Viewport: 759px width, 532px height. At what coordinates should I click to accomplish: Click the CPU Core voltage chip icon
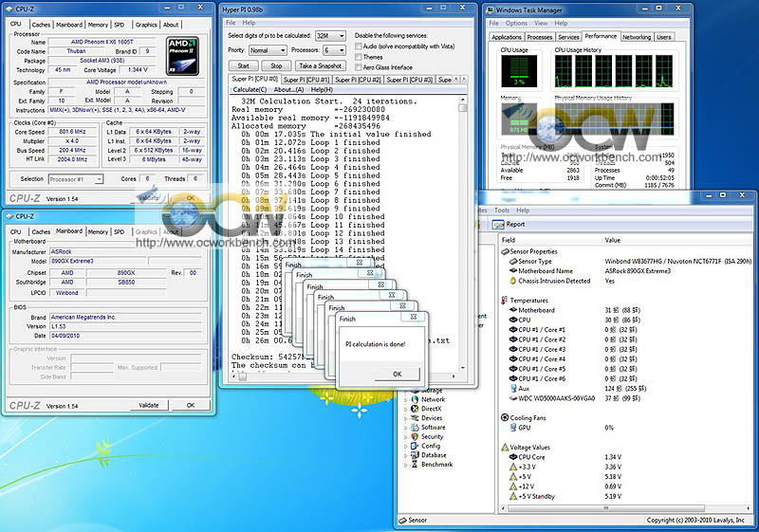(x=513, y=457)
